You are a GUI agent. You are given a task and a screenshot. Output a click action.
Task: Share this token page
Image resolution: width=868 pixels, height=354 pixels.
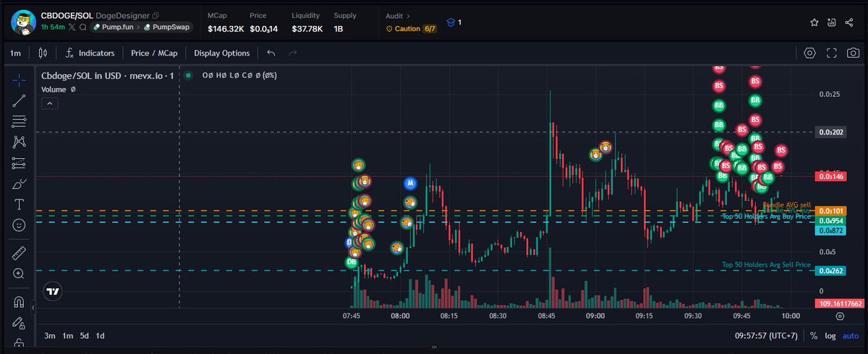(850, 22)
